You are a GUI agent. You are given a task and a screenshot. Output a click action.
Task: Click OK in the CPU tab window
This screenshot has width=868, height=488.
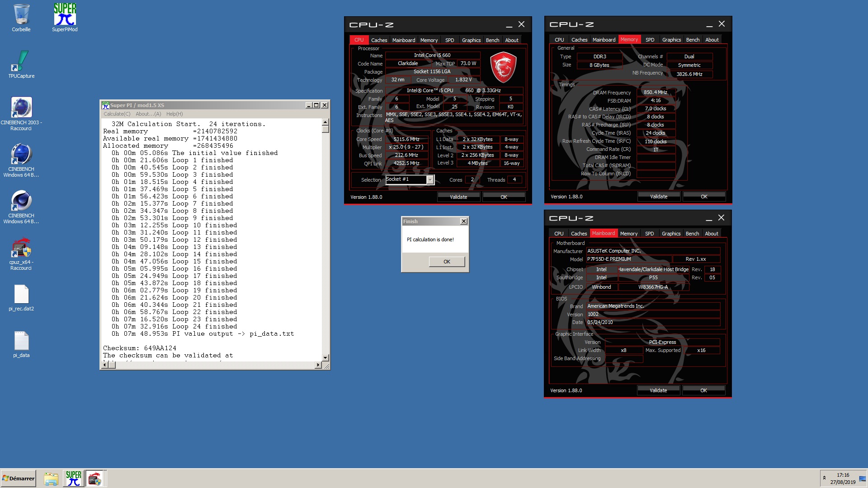coord(504,197)
